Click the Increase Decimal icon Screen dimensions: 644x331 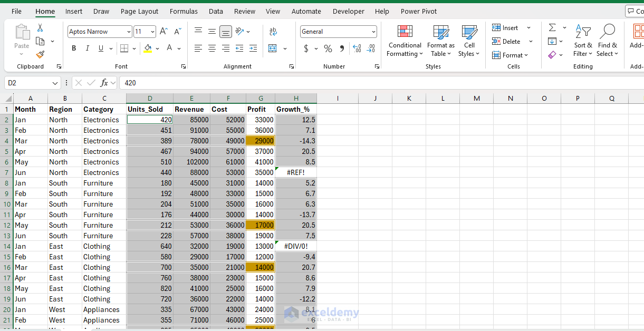pyautogui.click(x=357, y=48)
